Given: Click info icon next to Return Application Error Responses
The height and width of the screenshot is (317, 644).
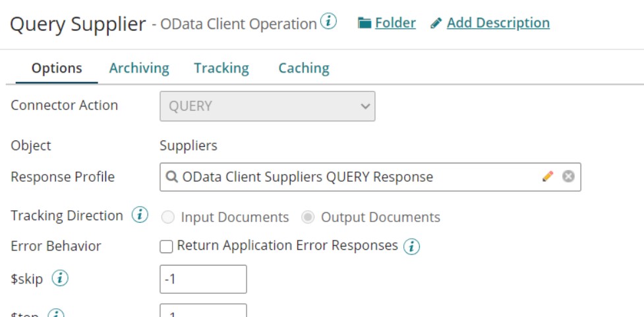Looking at the screenshot, I should (x=412, y=246).
